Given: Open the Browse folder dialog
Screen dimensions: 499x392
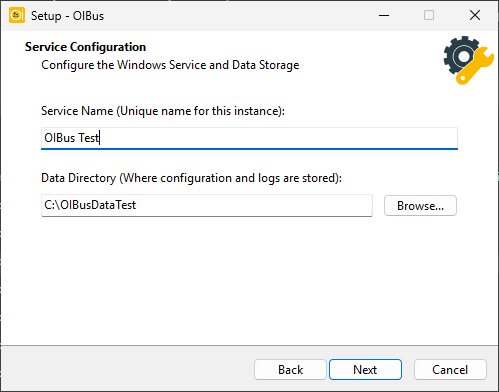Looking at the screenshot, I should (420, 206).
